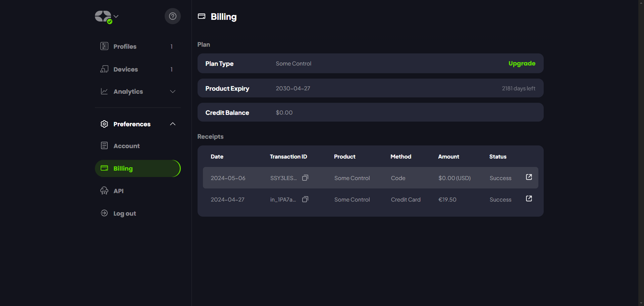644x306 pixels.
Task: Click the page's vertical scrollbar down arrow
Action: [x=641, y=303]
